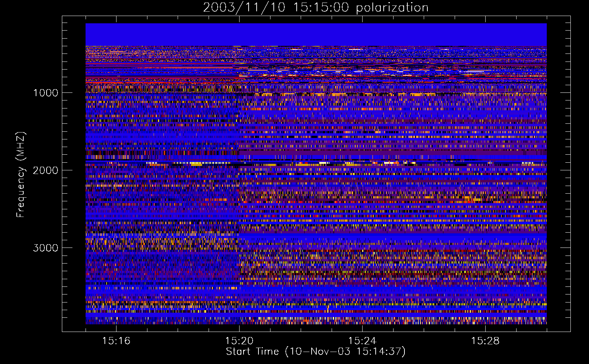This screenshot has width=589, height=364.
Task: Click the plot title "2003/11/10 15:15:00 polarization"
Action: click(x=316, y=8)
